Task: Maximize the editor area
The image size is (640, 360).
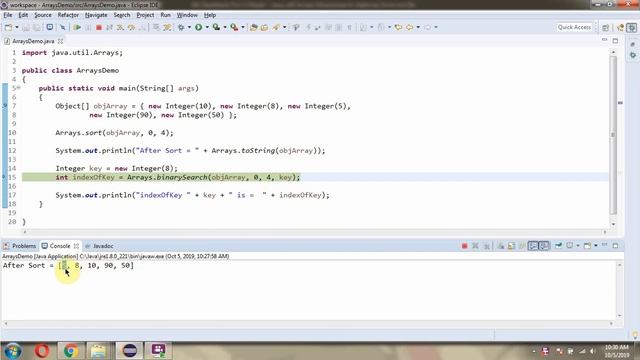Action: point(615,40)
